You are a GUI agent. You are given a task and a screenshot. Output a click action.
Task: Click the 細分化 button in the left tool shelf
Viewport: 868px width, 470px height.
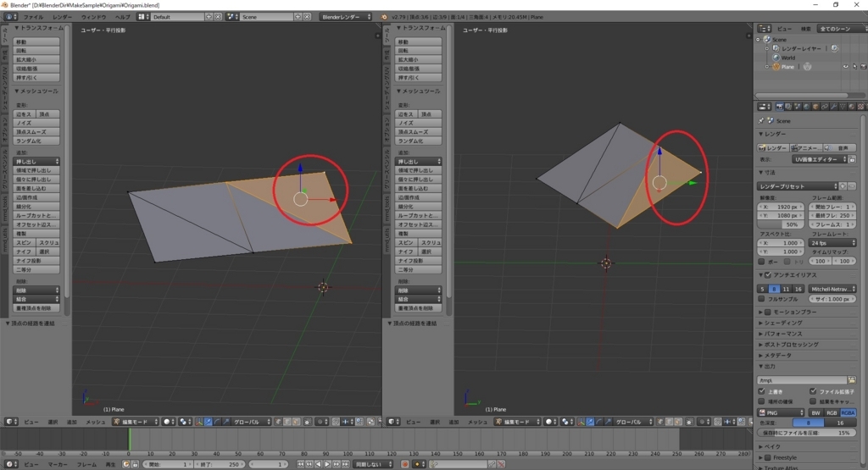[36, 207]
